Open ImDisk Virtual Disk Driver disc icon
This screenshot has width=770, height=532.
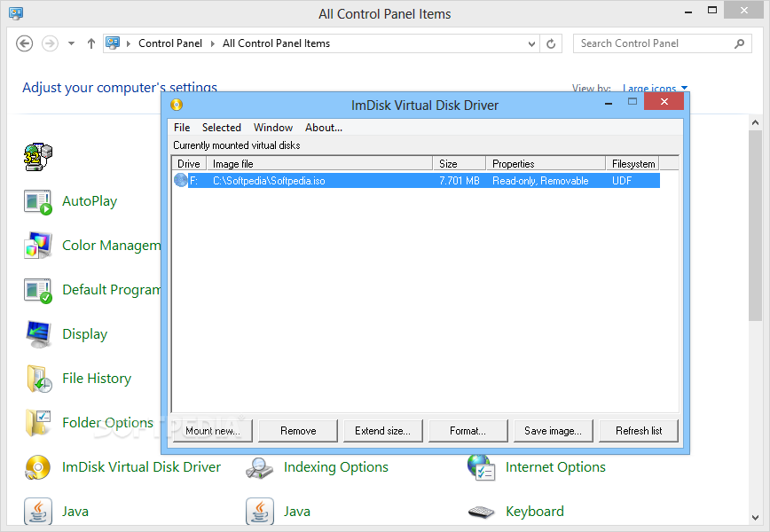tap(37, 467)
